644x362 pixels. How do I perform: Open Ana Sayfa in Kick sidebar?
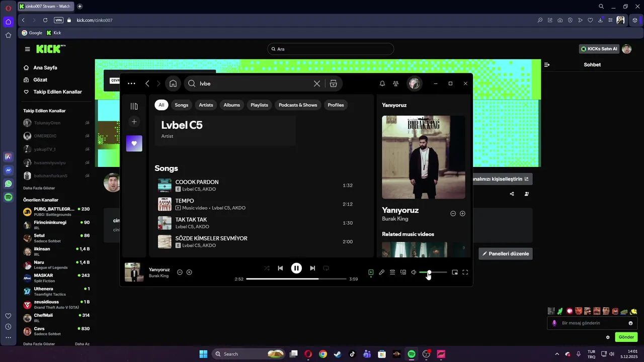[x=45, y=67]
